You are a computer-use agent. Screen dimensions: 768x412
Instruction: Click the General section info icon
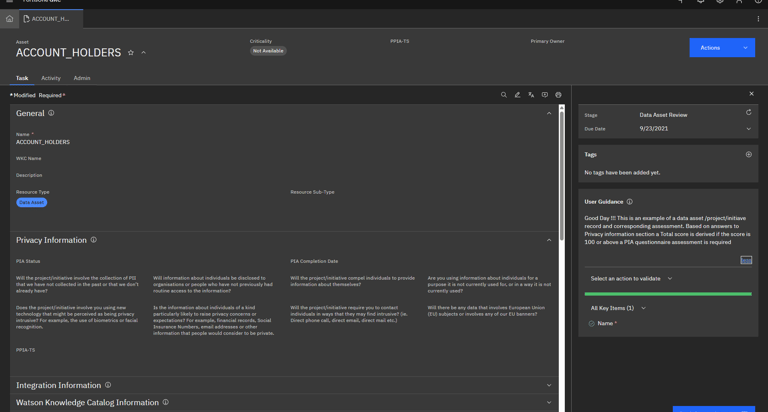coord(51,113)
